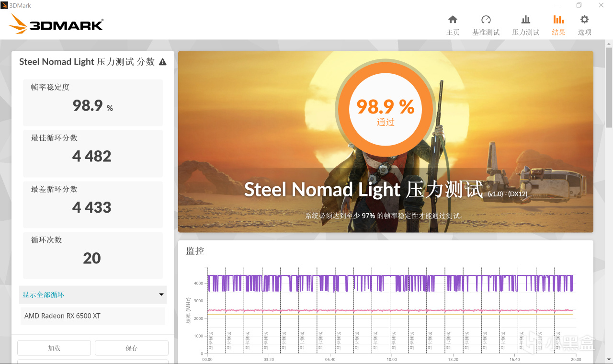Image resolution: width=613 pixels, height=364 pixels.
Task: Switch to the 压力测试 stress test tab
Action: (x=525, y=25)
